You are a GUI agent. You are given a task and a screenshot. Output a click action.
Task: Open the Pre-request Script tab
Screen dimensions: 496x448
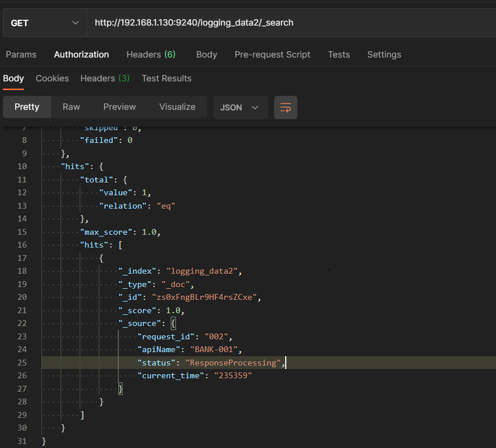coord(272,55)
